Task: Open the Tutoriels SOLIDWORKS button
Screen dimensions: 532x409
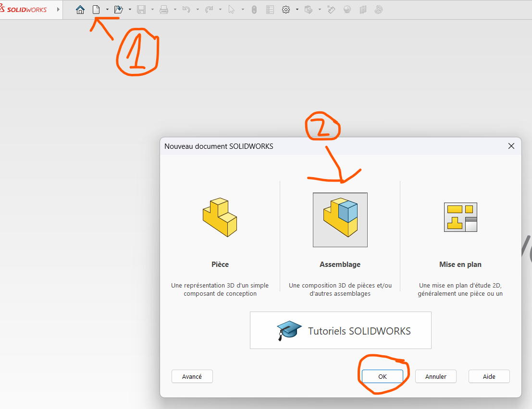Action: coord(341,330)
